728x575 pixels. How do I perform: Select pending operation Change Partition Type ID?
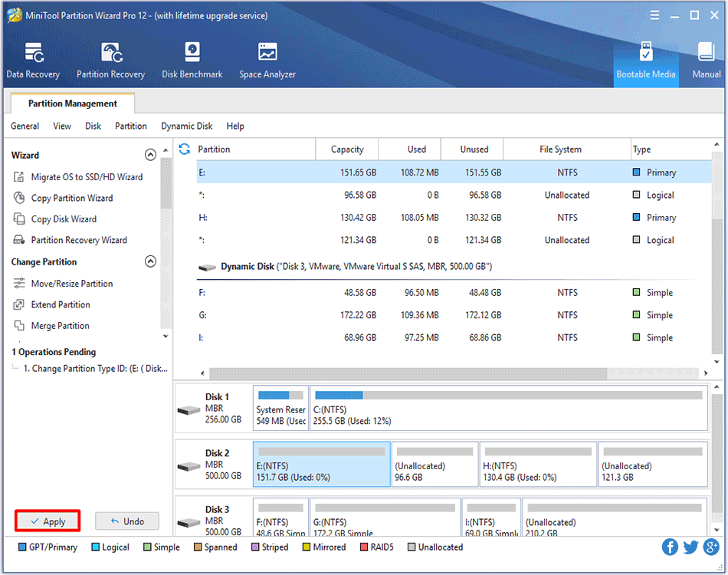coord(95,368)
